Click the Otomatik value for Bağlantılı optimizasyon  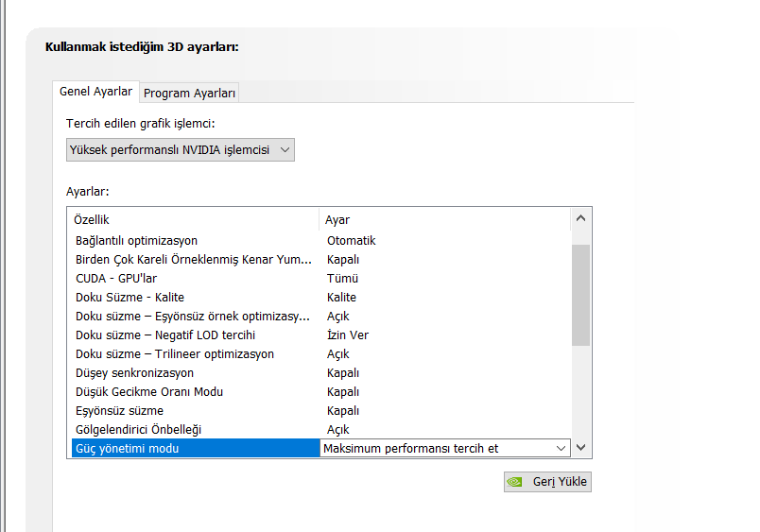point(352,241)
